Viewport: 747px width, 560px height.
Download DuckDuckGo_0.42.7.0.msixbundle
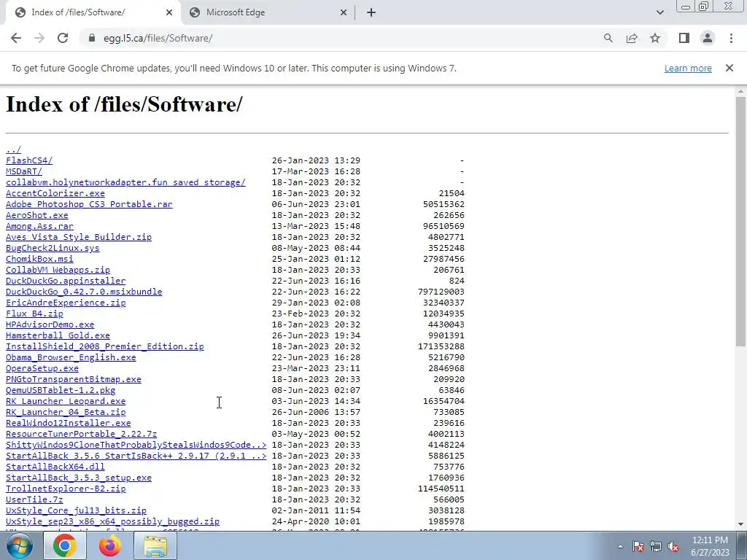tap(84, 292)
